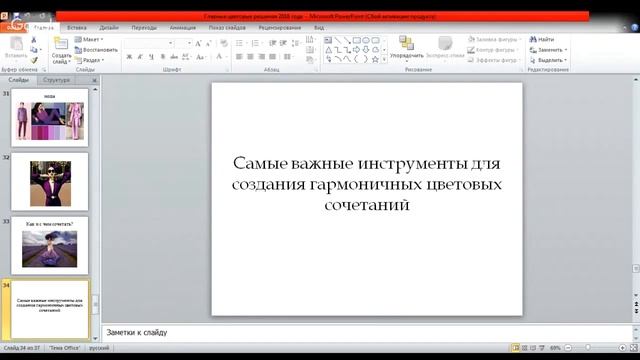Open the Макет layout dropdown

pos(89,40)
